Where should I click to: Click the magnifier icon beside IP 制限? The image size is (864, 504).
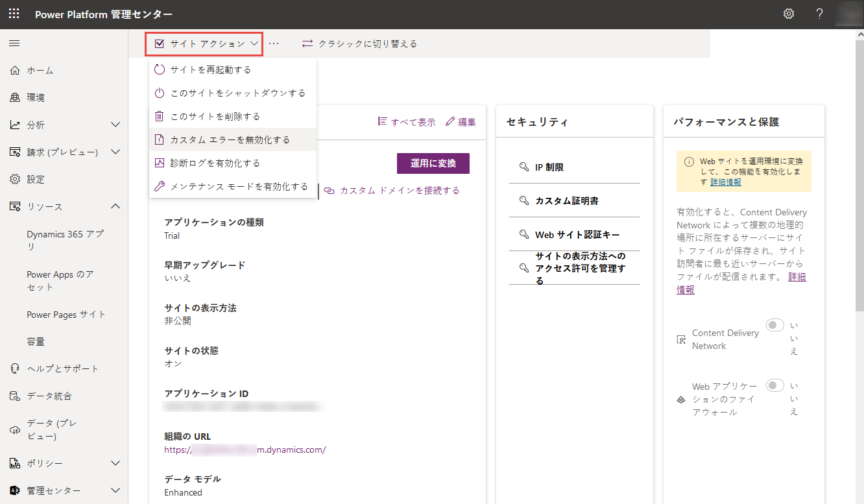click(x=524, y=167)
